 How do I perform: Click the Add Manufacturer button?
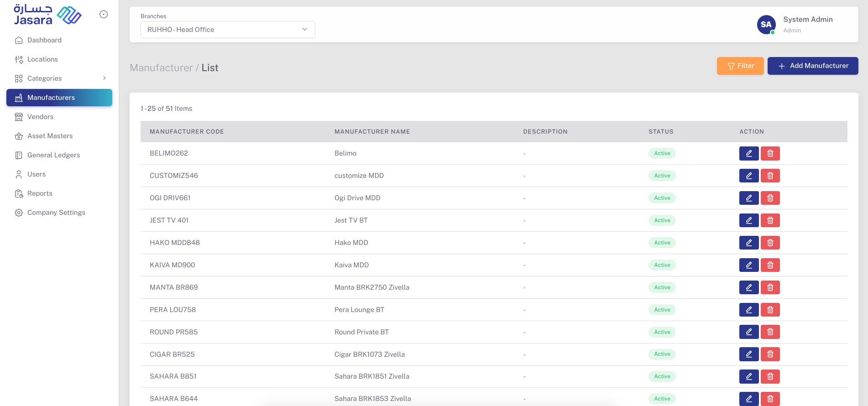[812, 66]
